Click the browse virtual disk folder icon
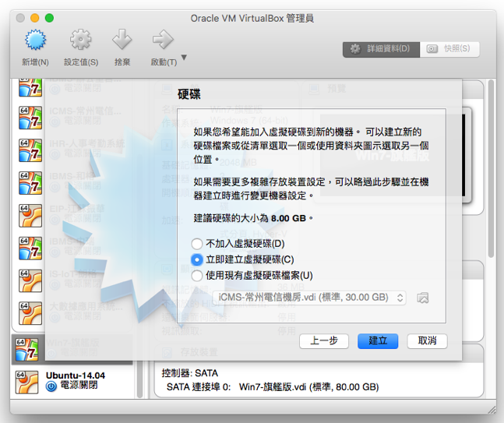 pos(423,298)
